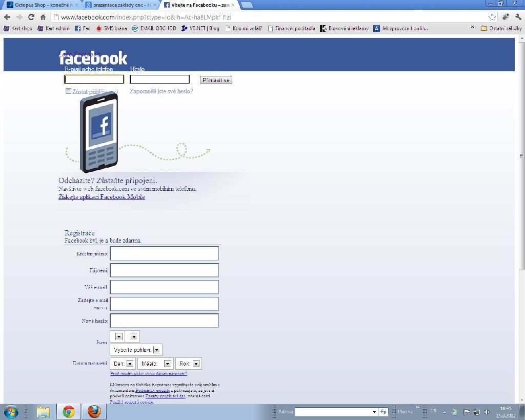Open the Zásady používání dat link

click(165, 396)
